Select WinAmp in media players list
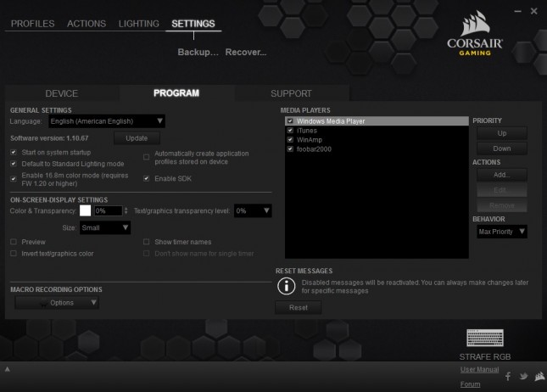The width and height of the screenshot is (547, 392). (x=377, y=140)
